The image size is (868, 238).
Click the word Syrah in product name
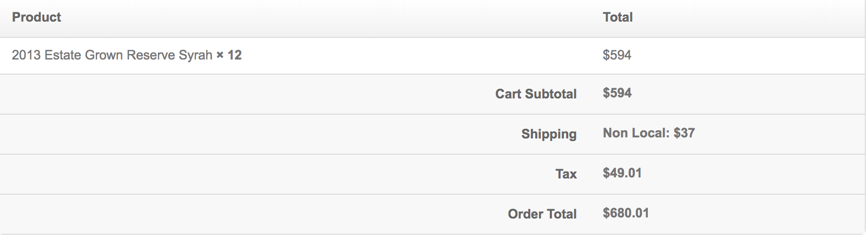(195, 55)
